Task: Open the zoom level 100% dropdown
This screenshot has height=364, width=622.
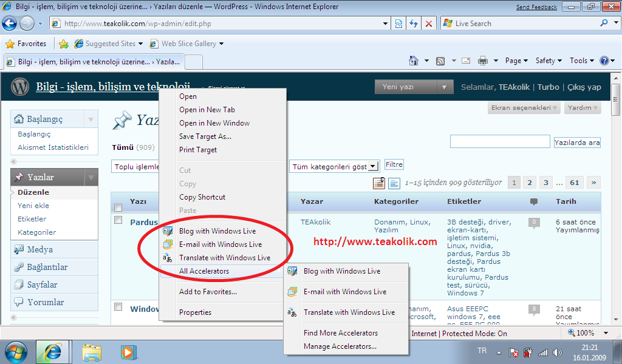Action: 606,333
